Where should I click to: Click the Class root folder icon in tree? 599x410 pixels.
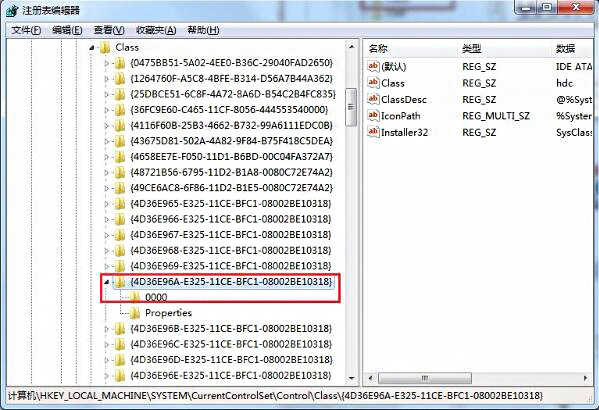point(105,47)
